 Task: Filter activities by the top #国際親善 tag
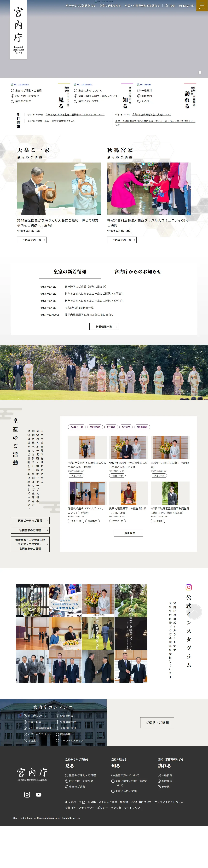tap(142, 427)
